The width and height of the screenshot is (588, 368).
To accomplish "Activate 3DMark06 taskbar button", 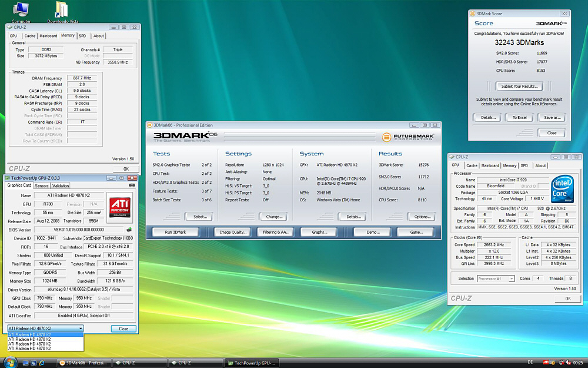I will [x=83, y=363].
